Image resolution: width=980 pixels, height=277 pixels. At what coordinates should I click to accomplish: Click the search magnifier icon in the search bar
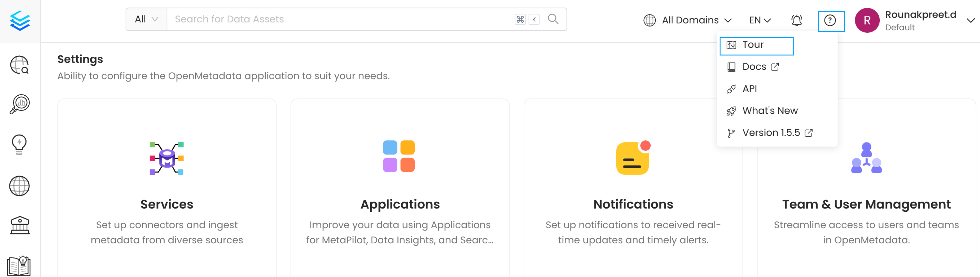click(553, 19)
